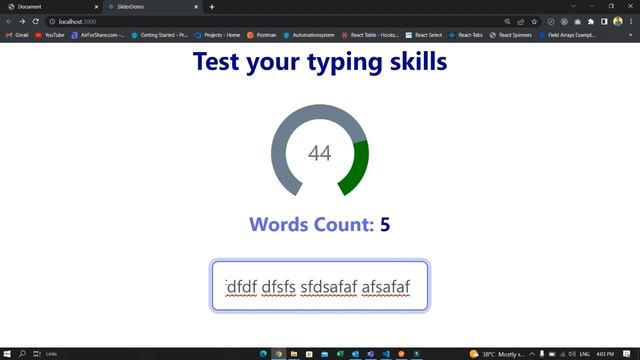This screenshot has height=360, width=640.
Task: Open the React-Tabs bookmark
Action: pos(466,35)
